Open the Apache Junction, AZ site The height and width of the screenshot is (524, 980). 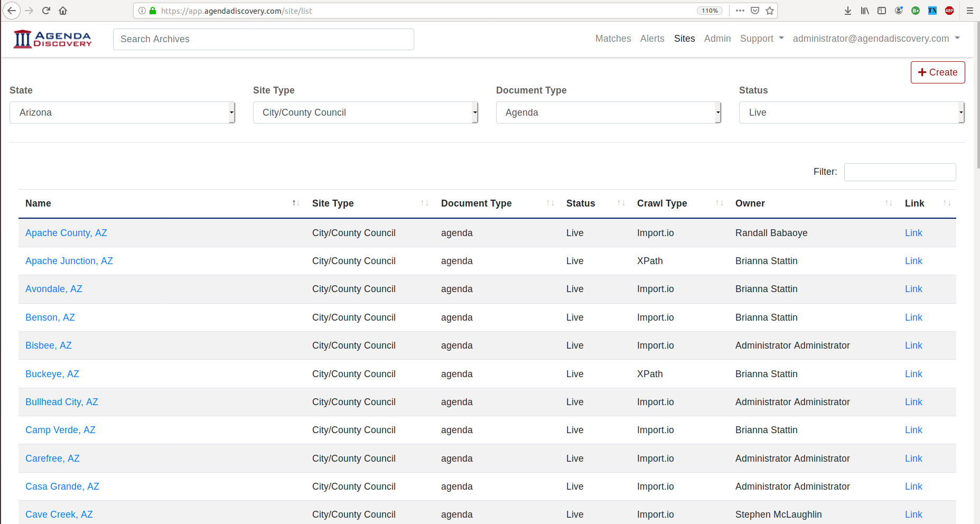(69, 261)
